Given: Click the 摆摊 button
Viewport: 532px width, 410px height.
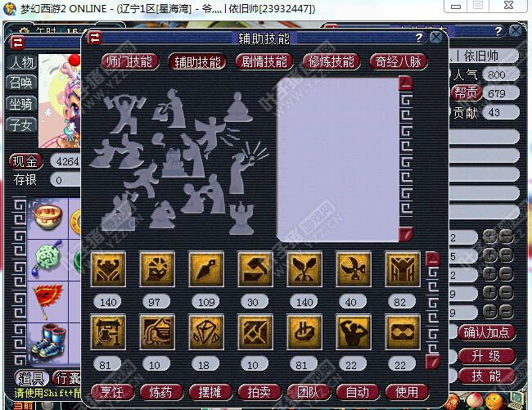Looking at the screenshot, I should click(x=210, y=392).
